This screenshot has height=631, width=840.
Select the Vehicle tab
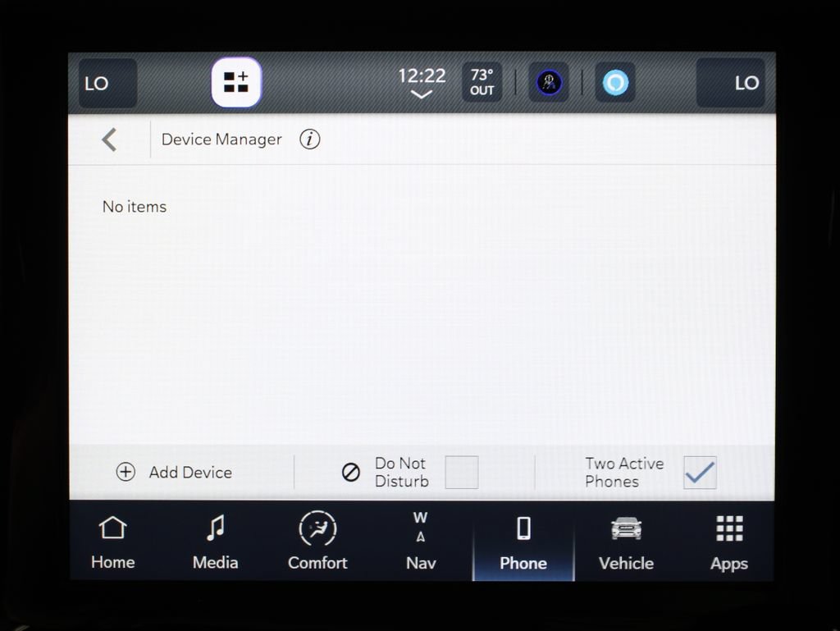[626, 542]
